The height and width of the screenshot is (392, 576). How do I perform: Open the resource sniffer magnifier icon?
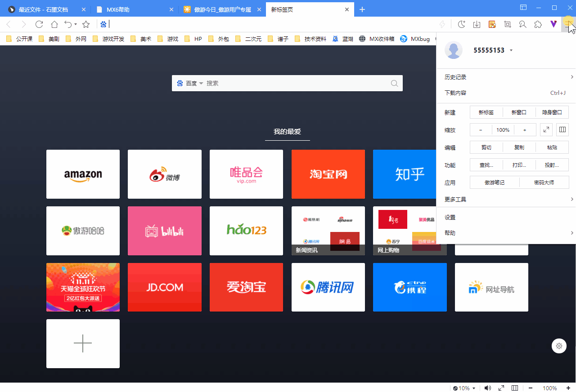click(x=522, y=24)
